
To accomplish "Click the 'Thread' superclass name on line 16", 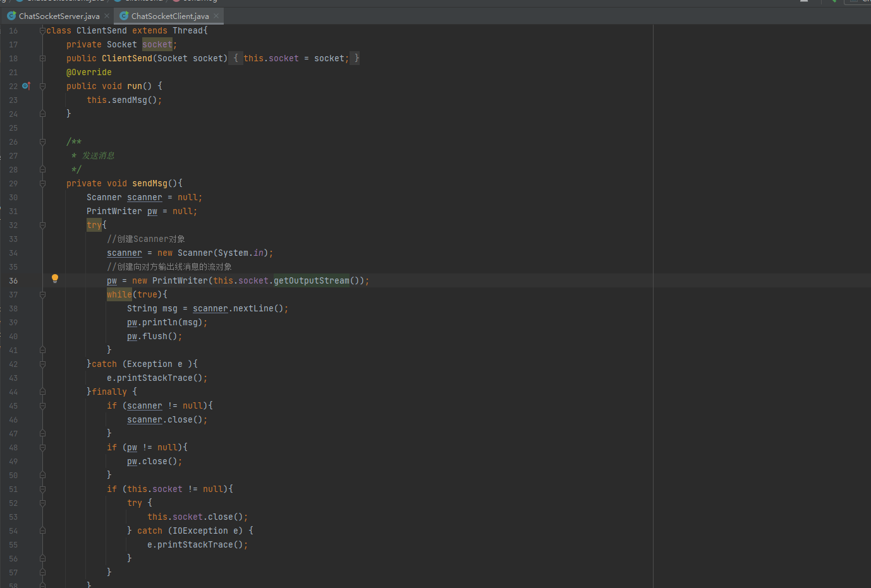I will coord(188,30).
